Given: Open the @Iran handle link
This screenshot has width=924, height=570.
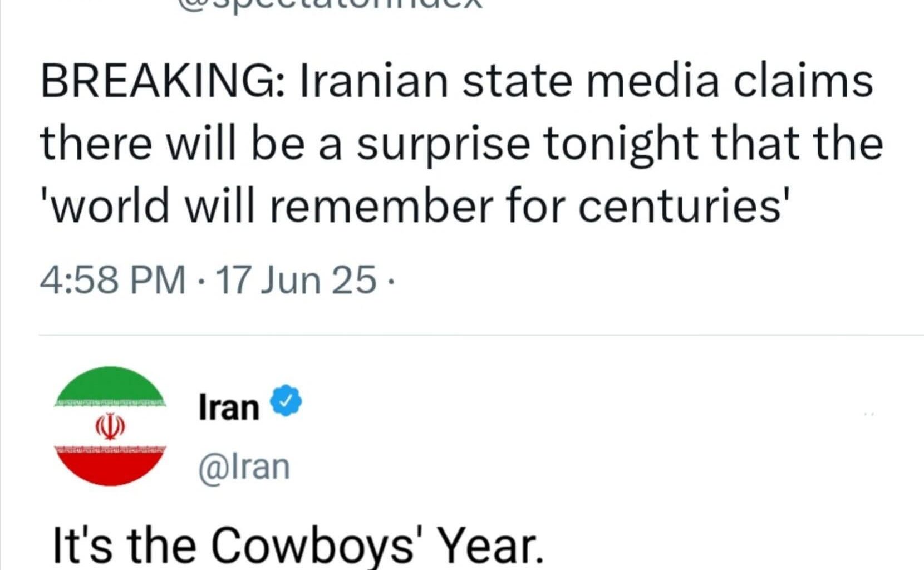Looking at the screenshot, I should point(244,466).
